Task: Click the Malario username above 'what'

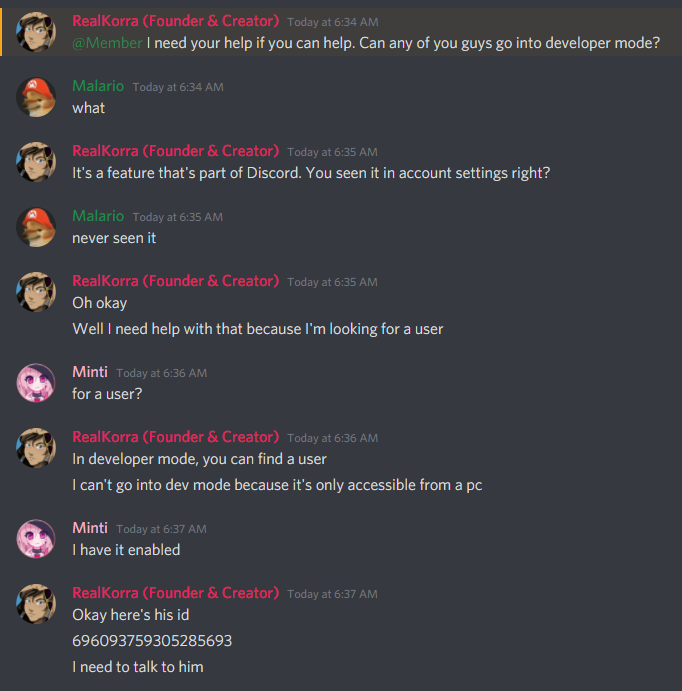Action: [98, 86]
